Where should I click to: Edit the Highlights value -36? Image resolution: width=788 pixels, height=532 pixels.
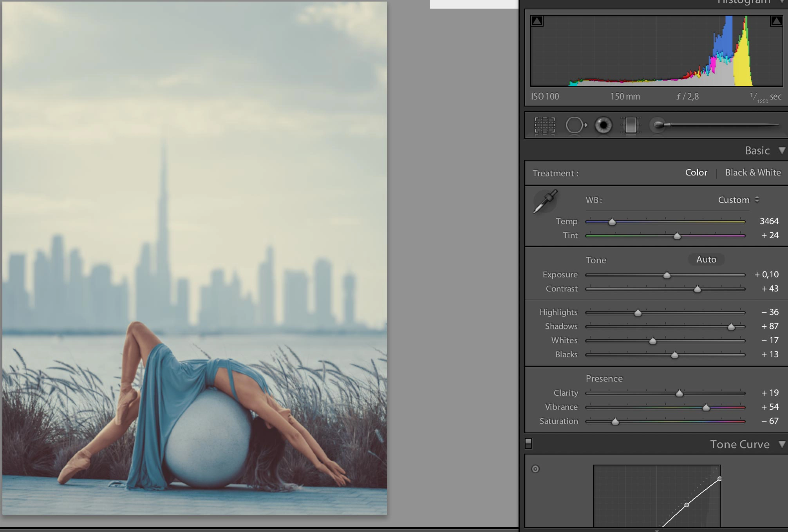coord(770,312)
